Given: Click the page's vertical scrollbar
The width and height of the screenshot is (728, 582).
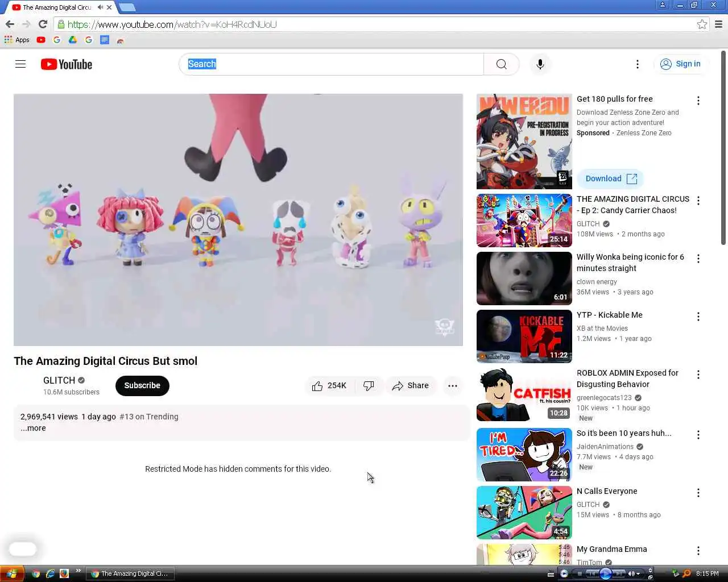Looking at the screenshot, I should coord(723,148).
